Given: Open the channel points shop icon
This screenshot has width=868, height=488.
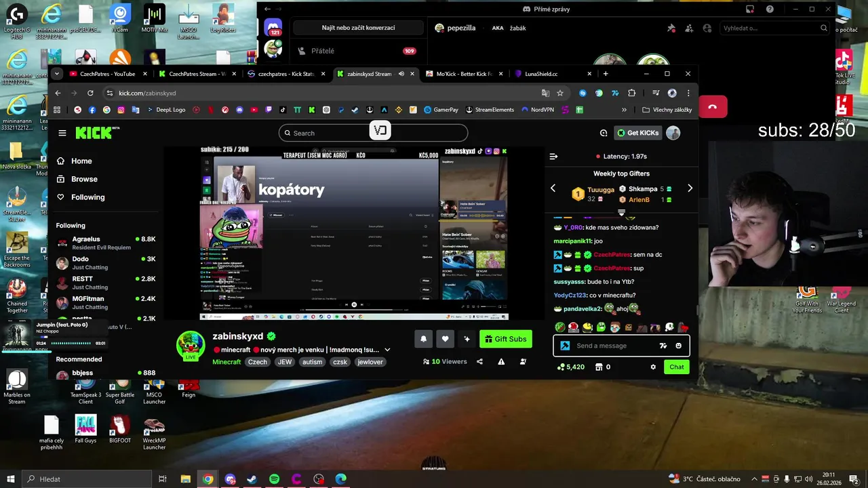Looking at the screenshot, I should 599,367.
